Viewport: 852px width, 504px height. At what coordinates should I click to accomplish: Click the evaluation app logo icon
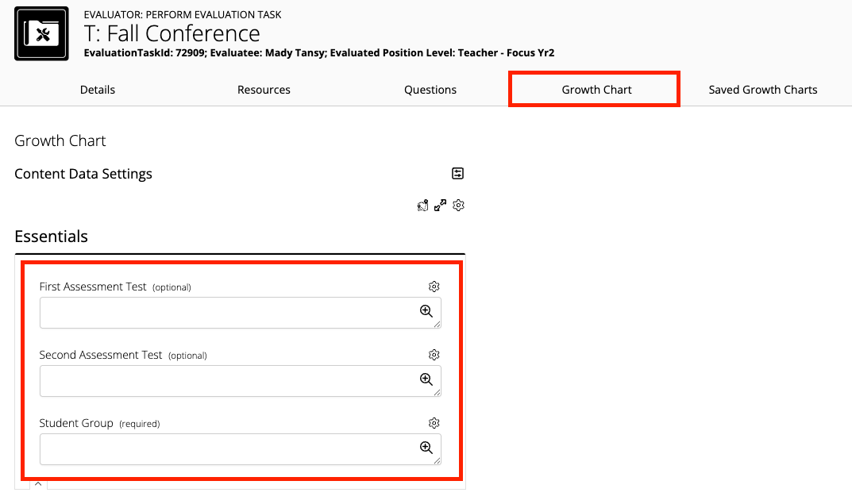point(40,33)
